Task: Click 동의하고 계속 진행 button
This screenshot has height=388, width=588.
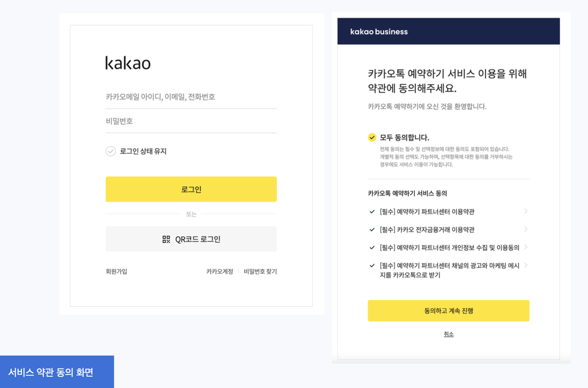Action: 448,311
